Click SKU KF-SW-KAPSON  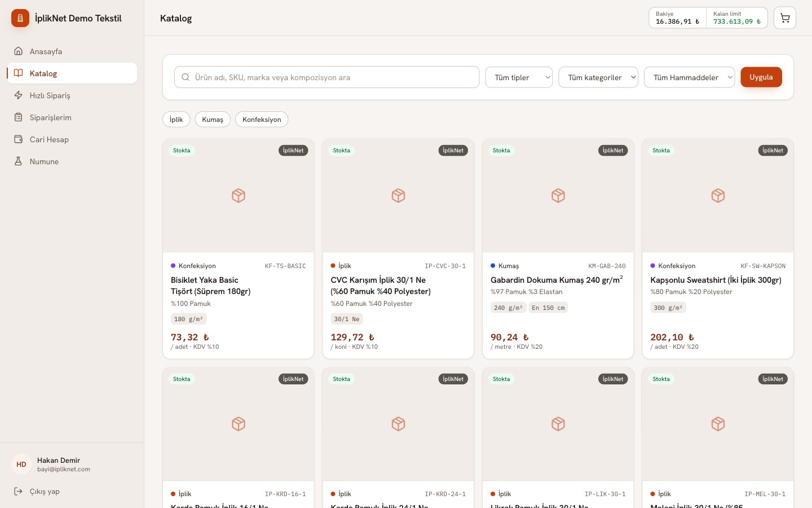[x=763, y=266]
